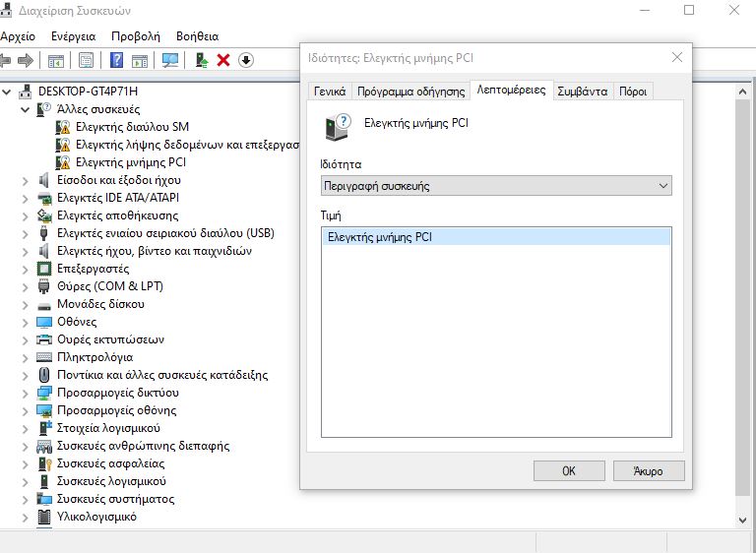Image resolution: width=756 pixels, height=553 pixels.
Task: Click the warning icon of Ελεγκτής μνήμης PCI in tree
Action: [x=62, y=162]
